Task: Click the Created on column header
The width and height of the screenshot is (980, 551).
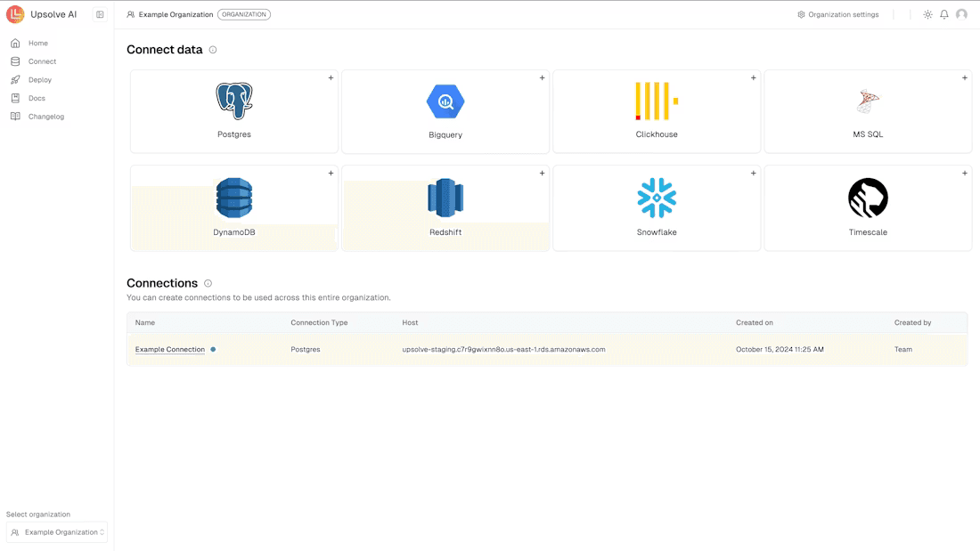Action: [755, 322]
